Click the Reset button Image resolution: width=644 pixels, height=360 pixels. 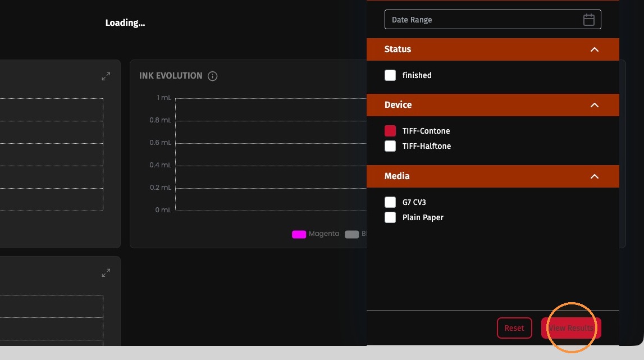pyautogui.click(x=514, y=328)
